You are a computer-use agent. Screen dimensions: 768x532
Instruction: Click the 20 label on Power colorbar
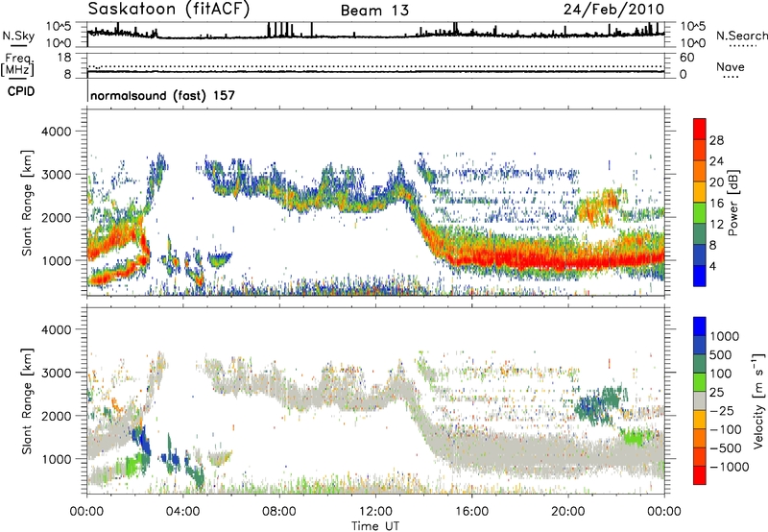tap(716, 182)
